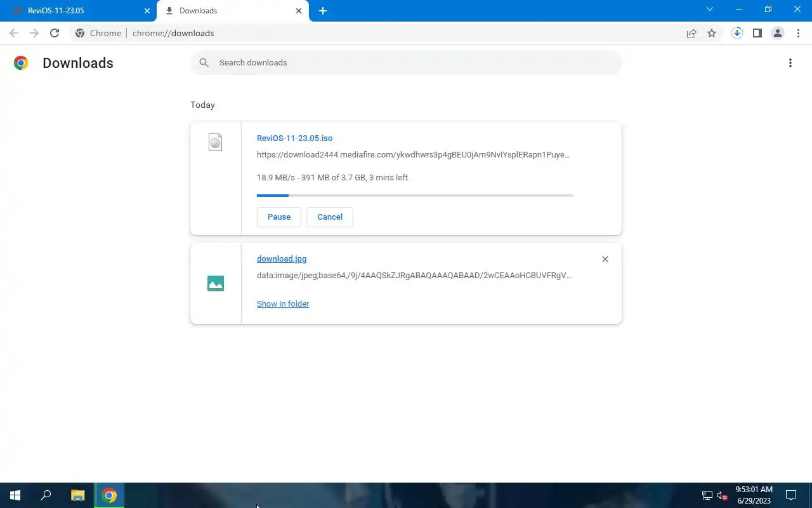Click the ISO download progress bar
The height and width of the screenshot is (508, 812).
coord(415,196)
